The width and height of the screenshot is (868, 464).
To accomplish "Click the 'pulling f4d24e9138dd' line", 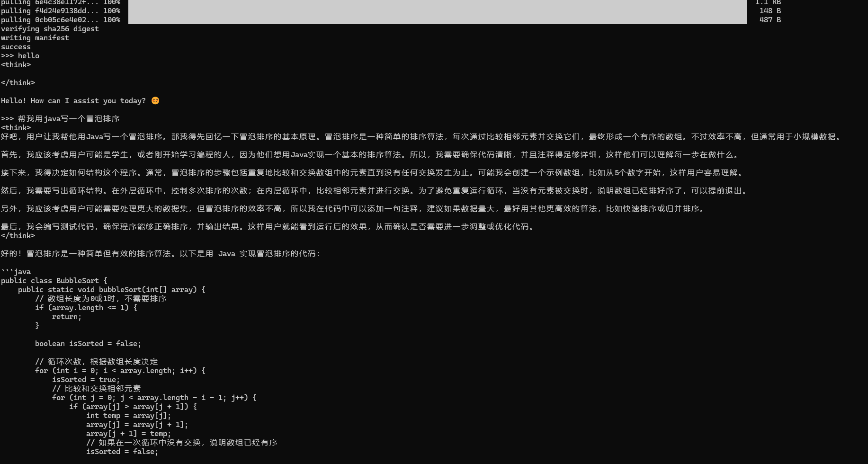I will (61, 11).
